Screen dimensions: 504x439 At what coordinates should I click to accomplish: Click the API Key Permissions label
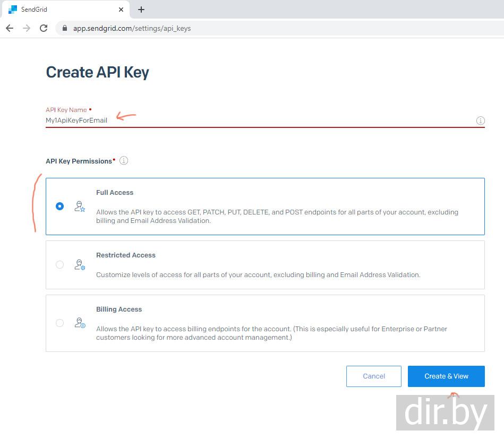(79, 161)
